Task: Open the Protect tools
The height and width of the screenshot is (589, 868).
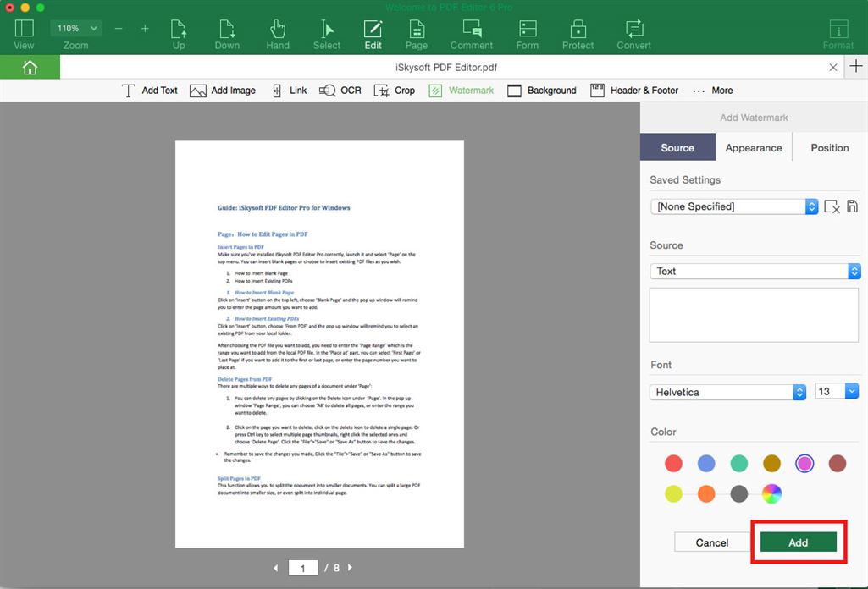Action: coord(578,35)
